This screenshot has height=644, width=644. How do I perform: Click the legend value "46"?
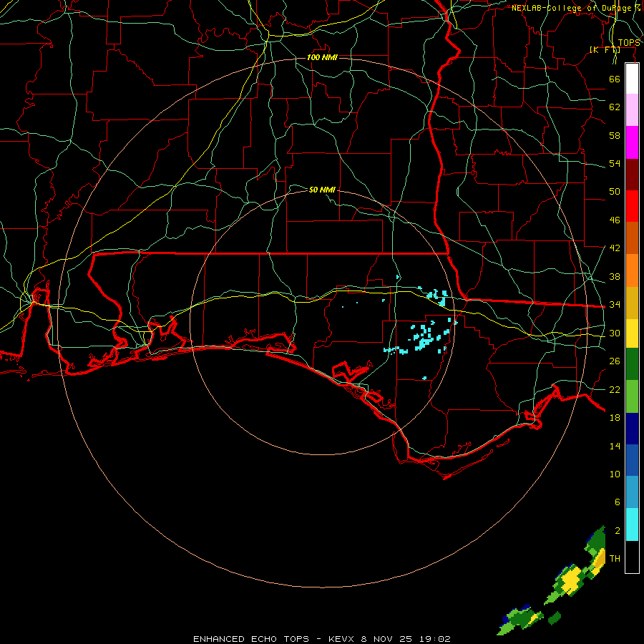(x=615, y=220)
